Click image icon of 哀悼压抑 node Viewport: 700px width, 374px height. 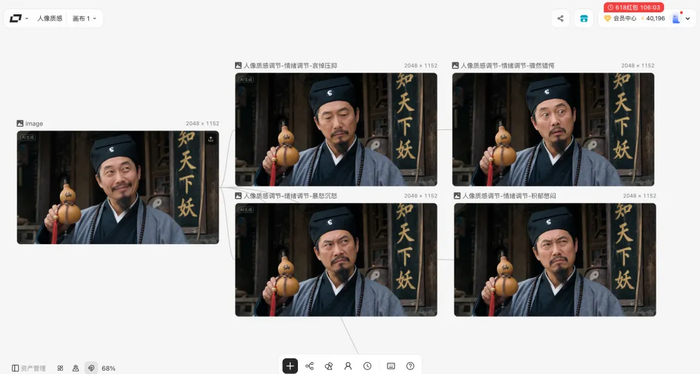(x=238, y=66)
